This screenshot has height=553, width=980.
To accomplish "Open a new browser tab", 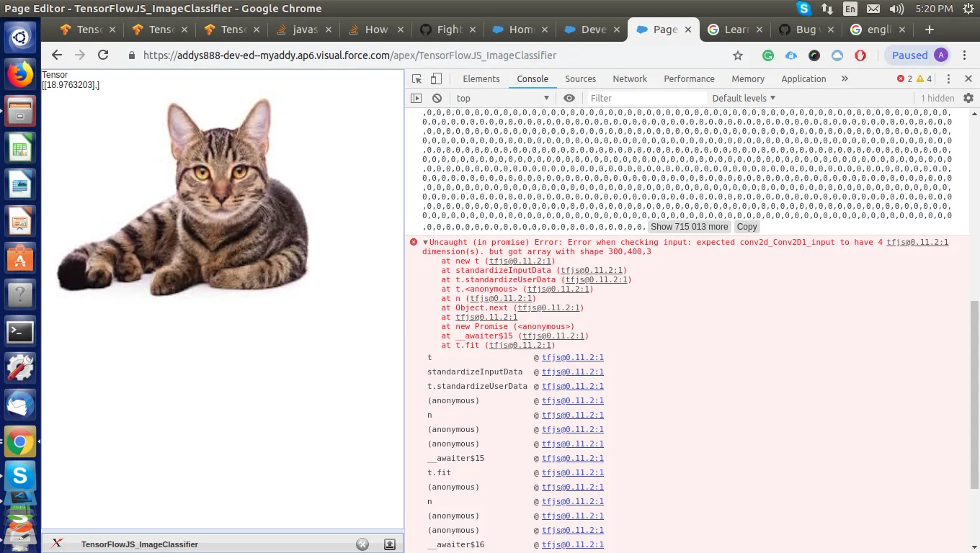I will pos(929,30).
